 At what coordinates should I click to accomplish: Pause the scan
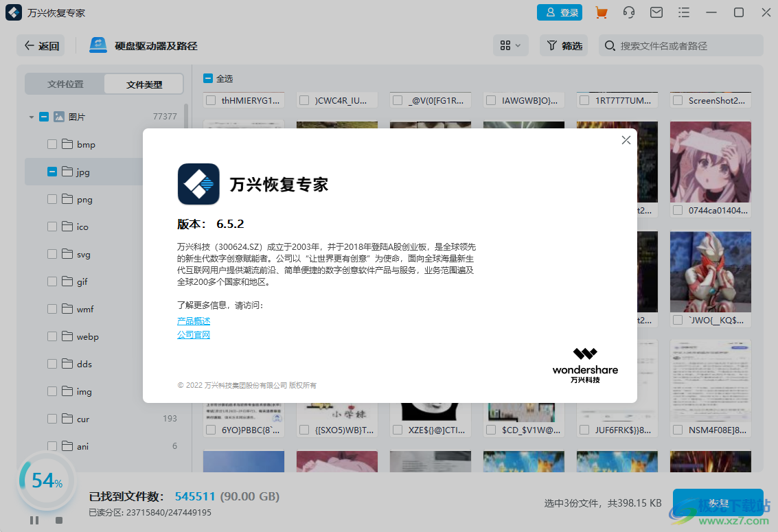pyautogui.click(x=34, y=520)
